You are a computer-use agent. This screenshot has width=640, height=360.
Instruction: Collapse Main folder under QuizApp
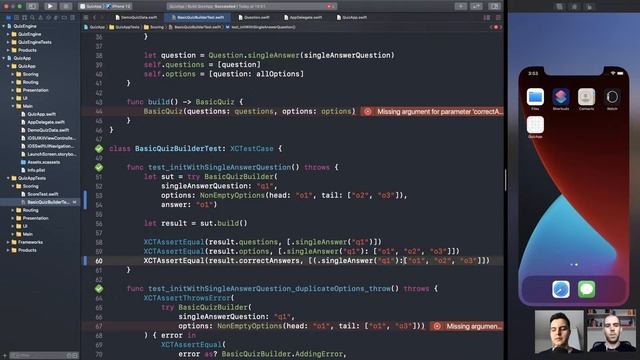[13, 106]
